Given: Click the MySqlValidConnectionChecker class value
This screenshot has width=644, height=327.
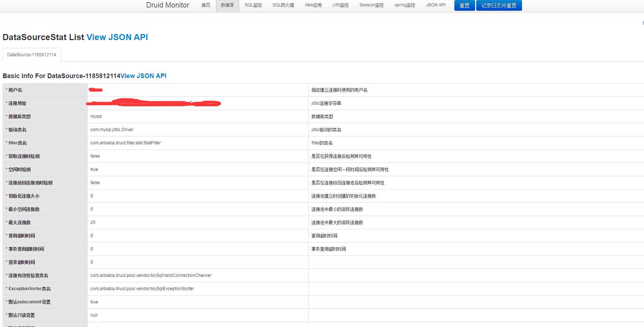Looking at the screenshot, I should click(x=151, y=275).
